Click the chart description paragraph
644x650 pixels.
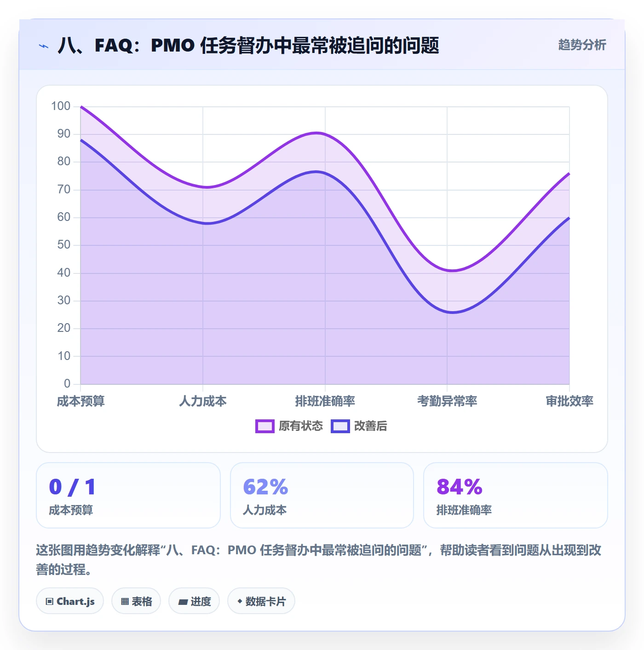(x=319, y=560)
